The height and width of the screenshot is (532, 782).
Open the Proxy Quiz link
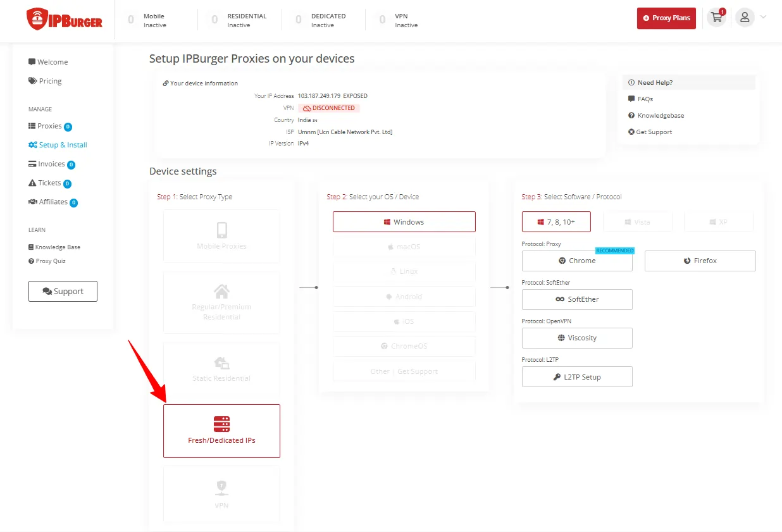pyautogui.click(x=47, y=261)
